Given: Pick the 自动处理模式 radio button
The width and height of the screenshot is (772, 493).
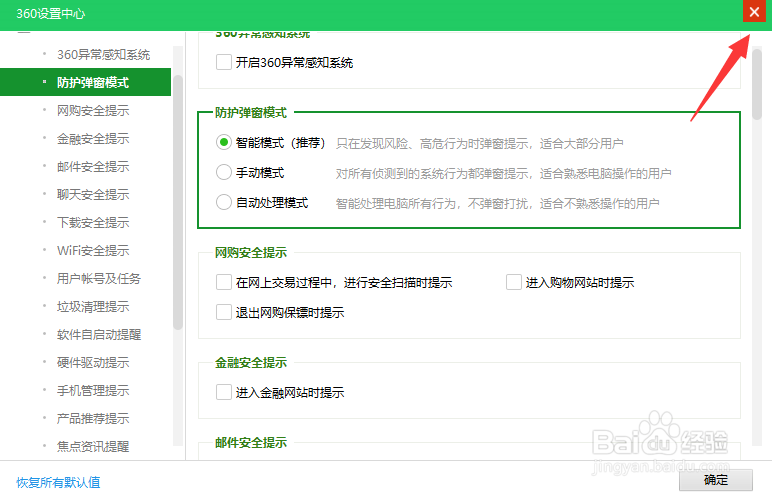Looking at the screenshot, I should pos(224,202).
